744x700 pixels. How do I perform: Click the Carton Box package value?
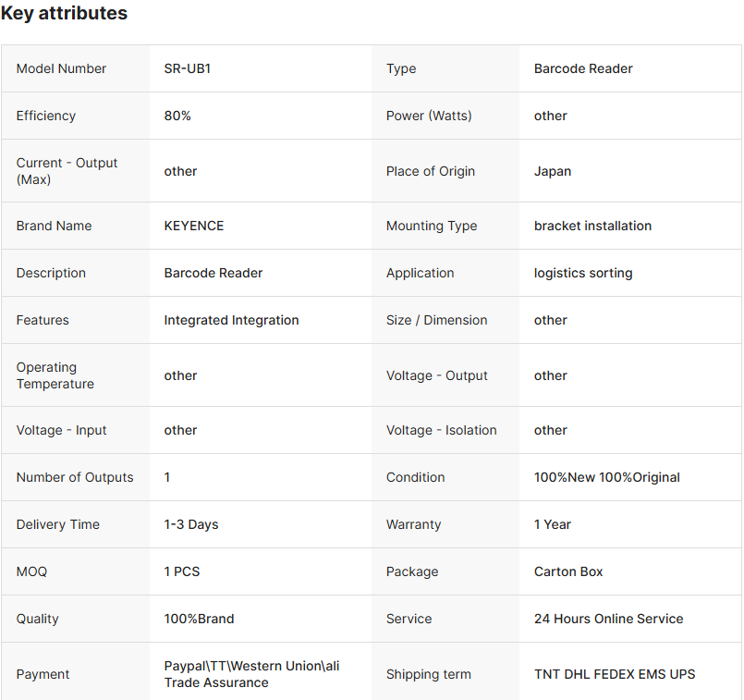[568, 571]
